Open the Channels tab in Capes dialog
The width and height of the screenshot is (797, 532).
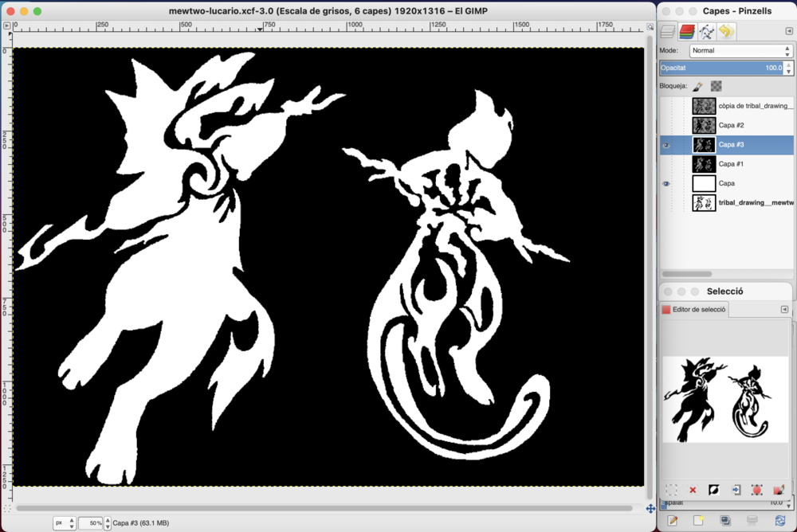(687, 32)
